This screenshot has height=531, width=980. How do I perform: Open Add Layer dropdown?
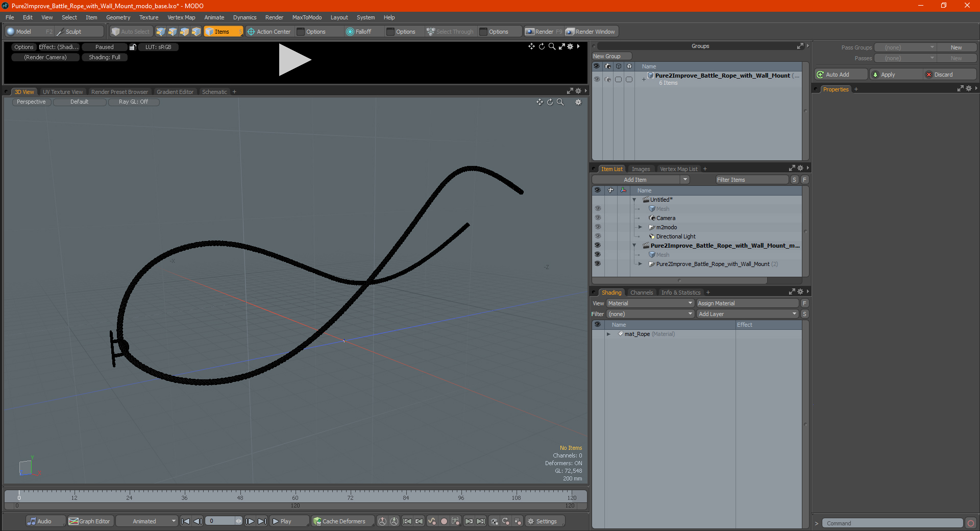click(x=747, y=314)
